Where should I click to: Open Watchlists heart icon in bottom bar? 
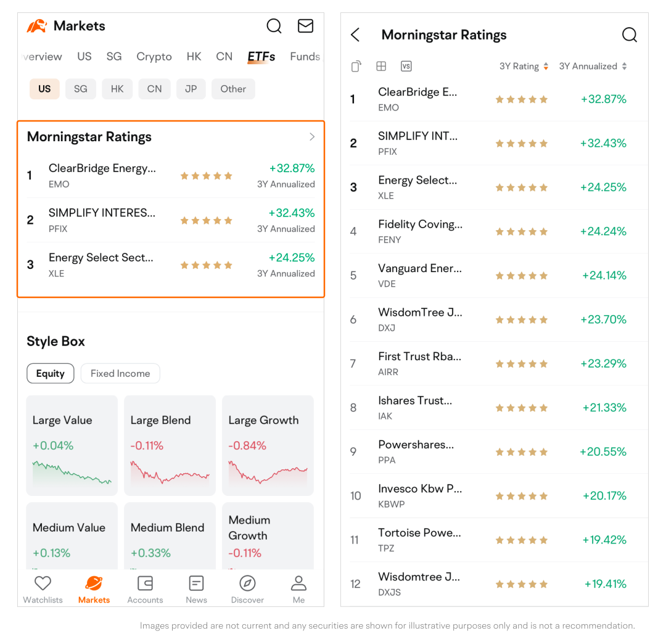pos(43,584)
